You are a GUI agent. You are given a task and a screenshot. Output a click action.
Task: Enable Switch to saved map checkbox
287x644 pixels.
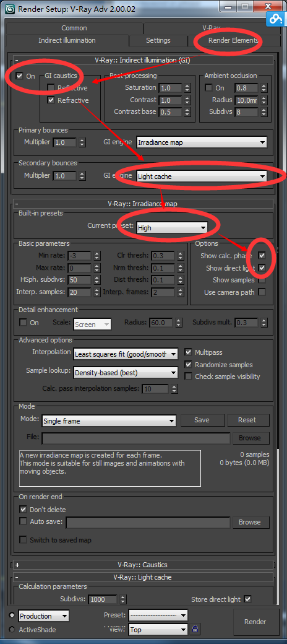tap(24, 540)
